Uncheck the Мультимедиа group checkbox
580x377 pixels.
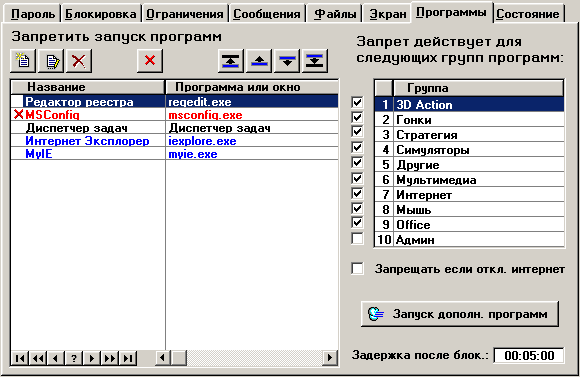click(x=357, y=178)
